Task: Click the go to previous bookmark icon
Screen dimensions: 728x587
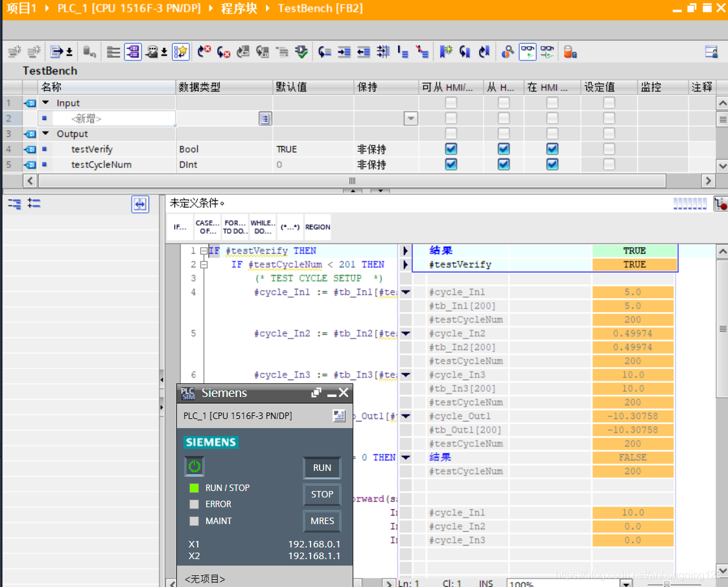Action: click(484, 51)
